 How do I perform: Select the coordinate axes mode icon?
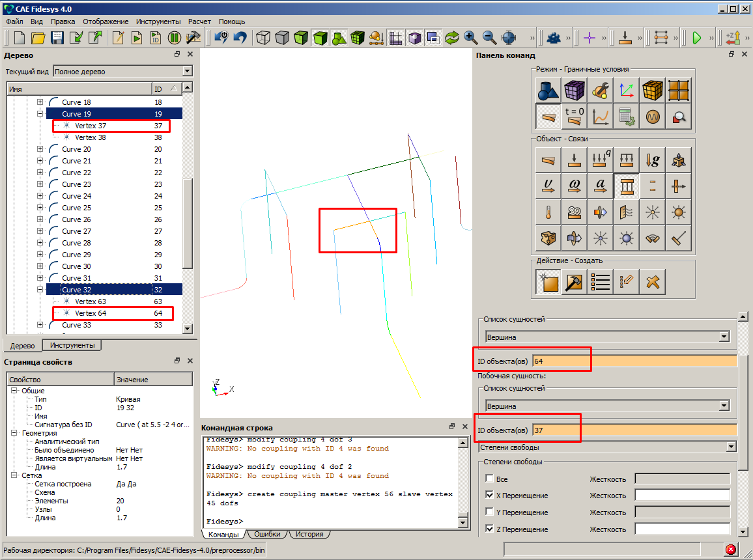coord(626,90)
